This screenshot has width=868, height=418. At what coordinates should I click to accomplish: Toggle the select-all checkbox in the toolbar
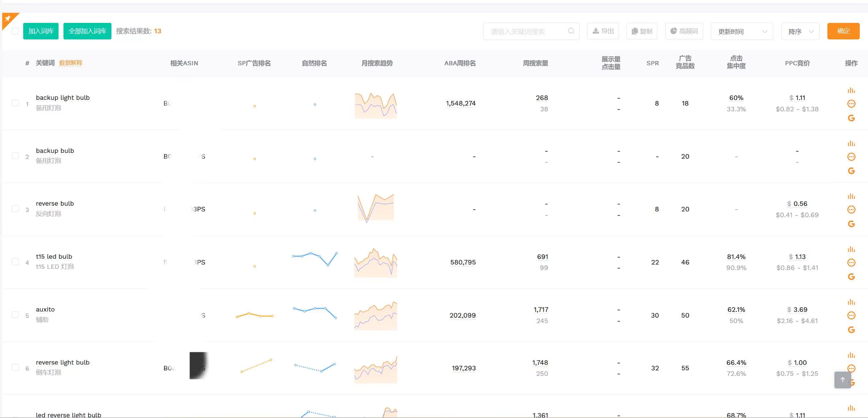click(15, 31)
